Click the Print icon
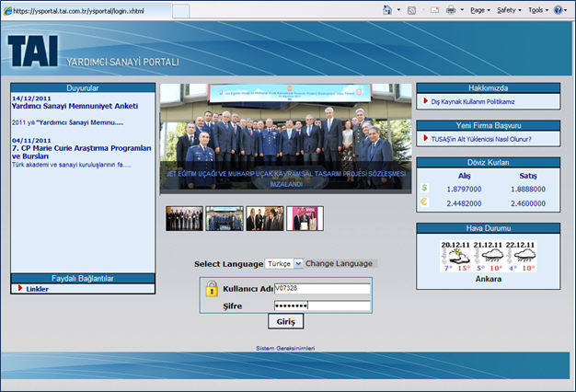The height and width of the screenshot is (392, 576). pyautogui.click(x=451, y=10)
